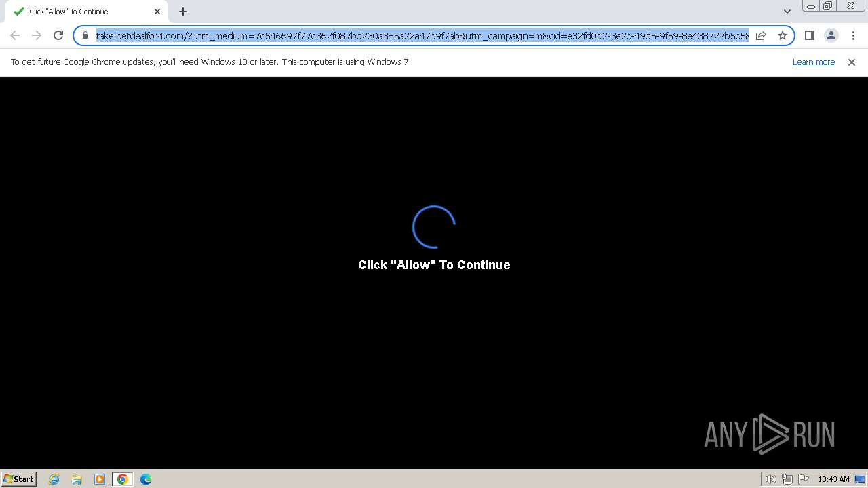Image resolution: width=868 pixels, height=488 pixels.
Task: Launch Microsoft Edge from taskbar
Action: 146,479
